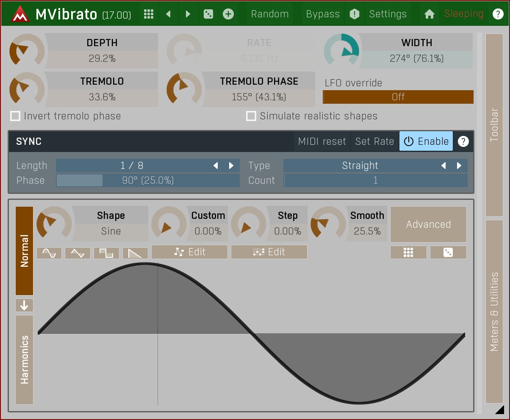This screenshot has width=510, height=420.
Task: Select the sine wave shape icon
Action: [49, 253]
